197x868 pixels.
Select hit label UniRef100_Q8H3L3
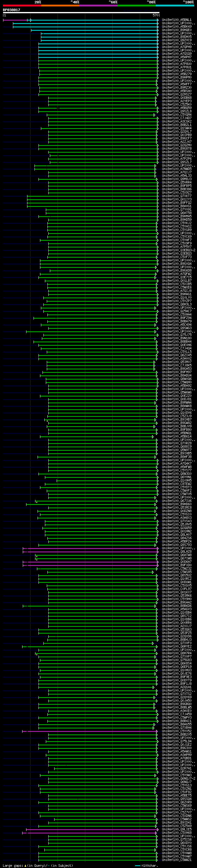(x=176, y=305)
